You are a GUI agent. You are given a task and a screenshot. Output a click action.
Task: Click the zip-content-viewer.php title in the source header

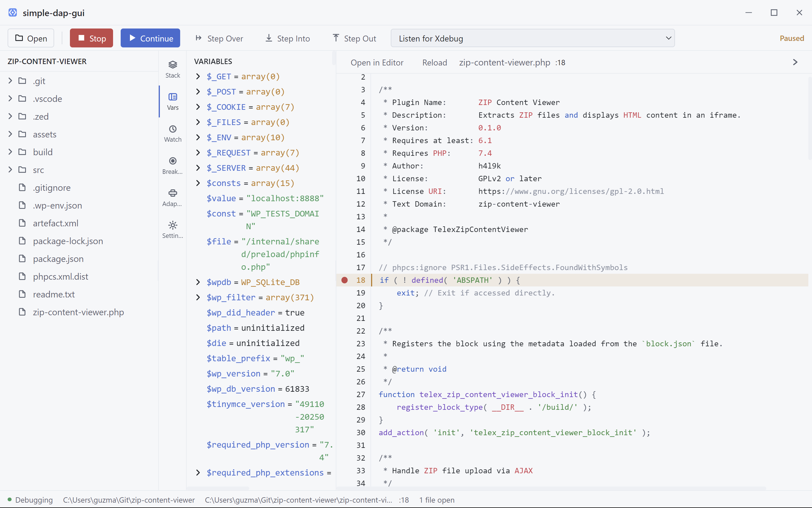pyautogui.click(x=504, y=62)
